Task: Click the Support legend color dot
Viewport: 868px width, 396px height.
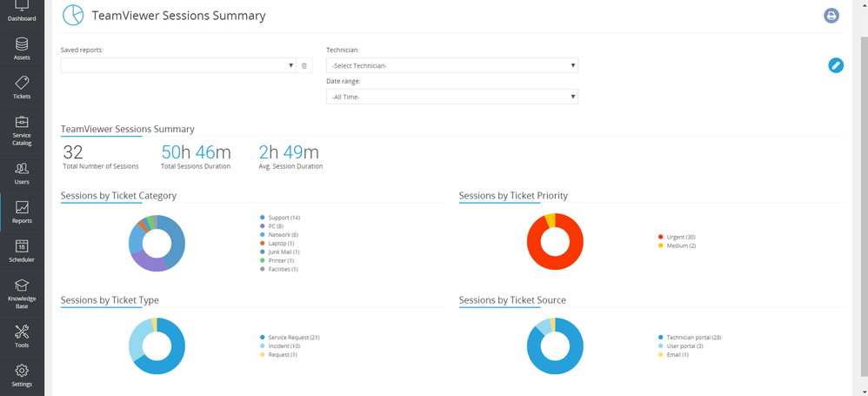Action: point(262,218)
